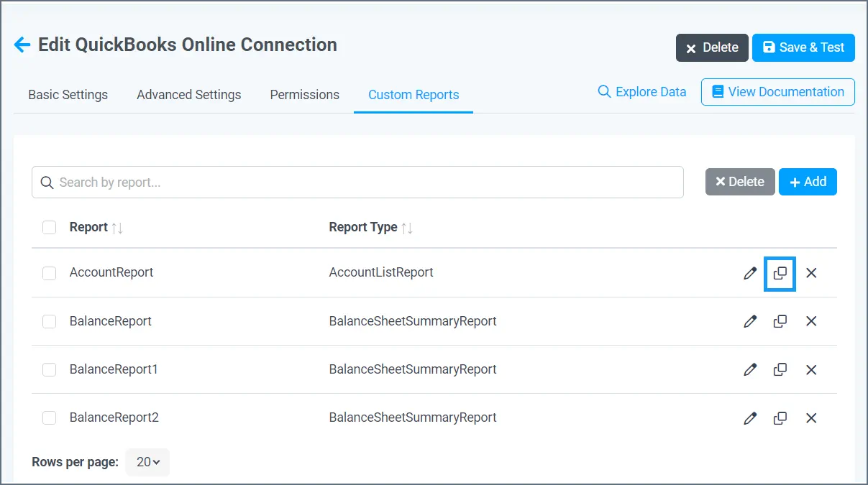Add a new custom report
Viewport: 868px width, 485px height.
pyautogui.click(x=808, y=182)
